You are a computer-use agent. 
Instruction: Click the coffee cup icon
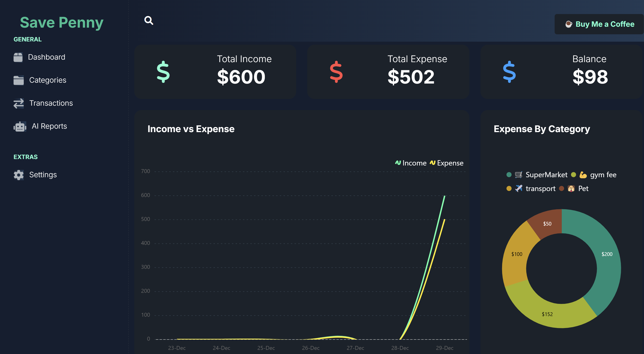pyautogui.click(x=569, y=24)
